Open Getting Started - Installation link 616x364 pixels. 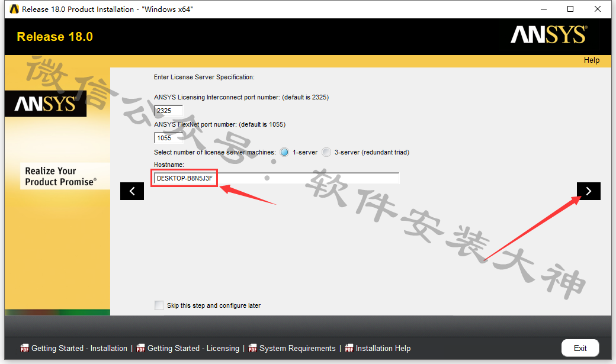tap(79, 348)
